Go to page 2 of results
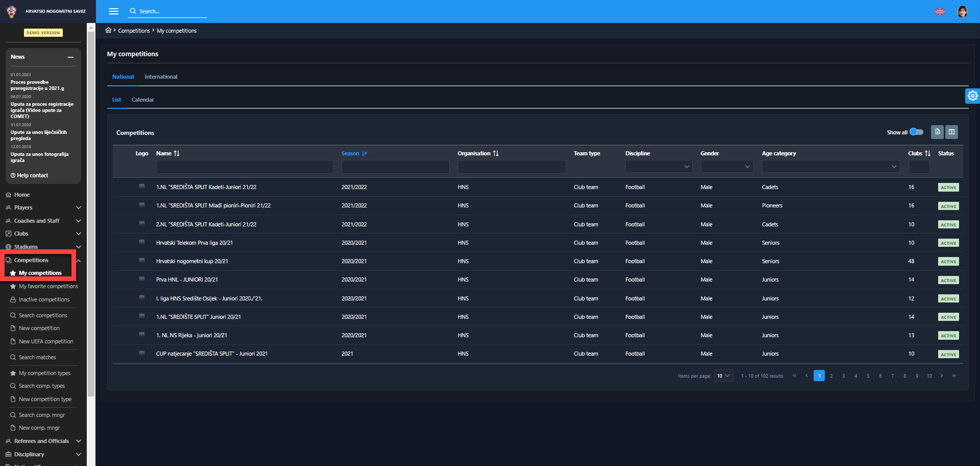 831,376
